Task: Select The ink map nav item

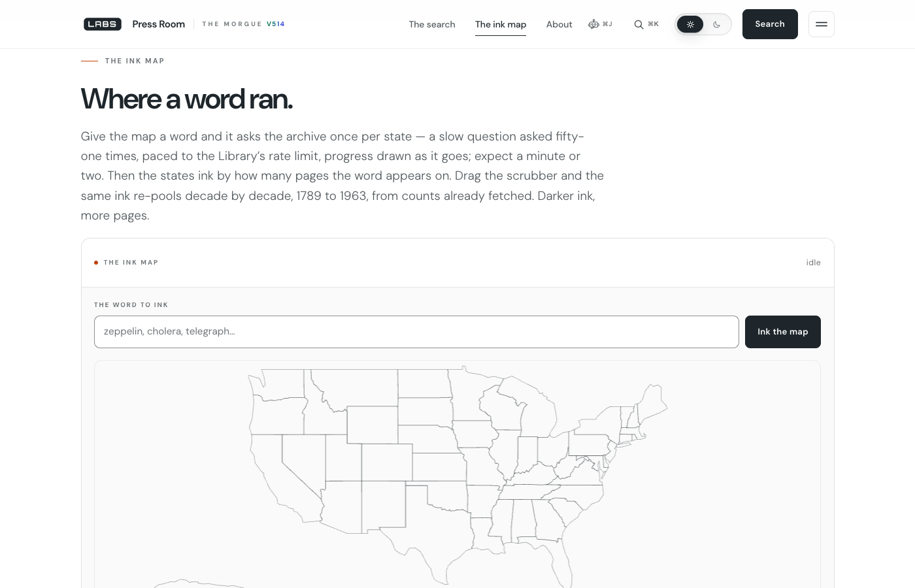Action: pos(501,24)
